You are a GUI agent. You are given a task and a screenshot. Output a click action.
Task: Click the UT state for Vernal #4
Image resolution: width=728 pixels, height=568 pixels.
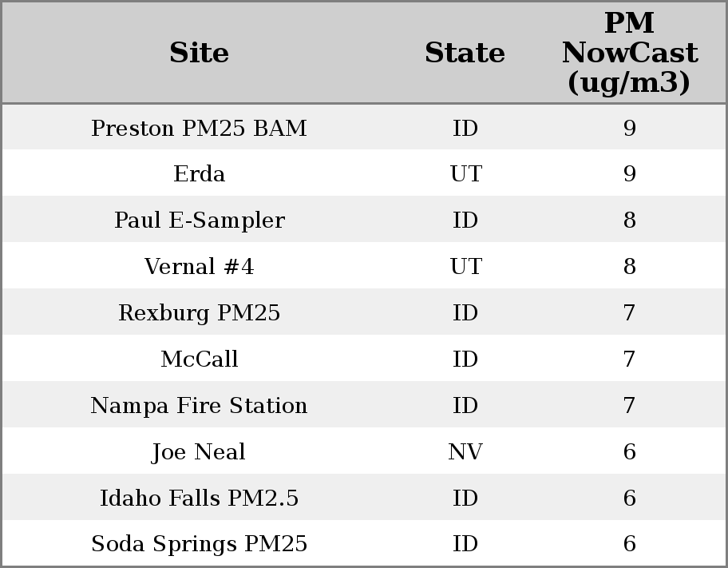(x=465, y=267)
